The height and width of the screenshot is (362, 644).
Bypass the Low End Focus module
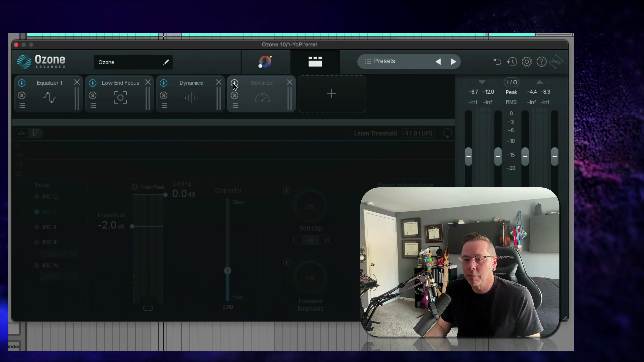click(x=93, y=83)
